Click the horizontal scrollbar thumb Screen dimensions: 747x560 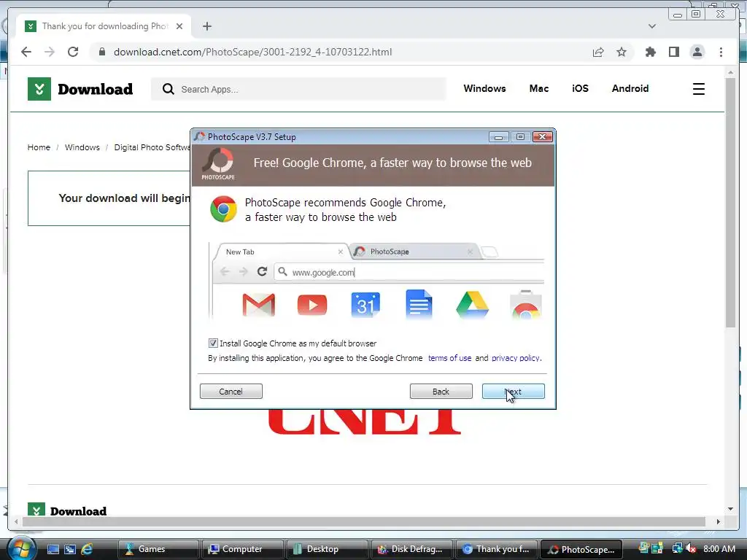[363, 521]
